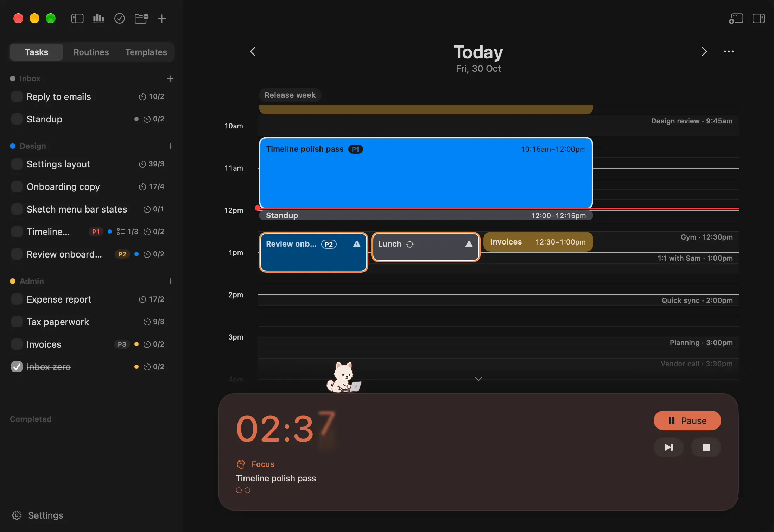Mark Expense report as done
Image resolution: width=774 pixels, height=532 pixels.
(17, 299)
